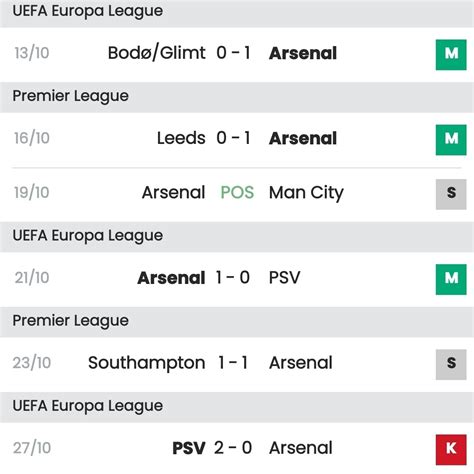Screen dimensions: 474x474
Task: Click the green M badge for Arsenal–PSV match
Action: [451, 279]
